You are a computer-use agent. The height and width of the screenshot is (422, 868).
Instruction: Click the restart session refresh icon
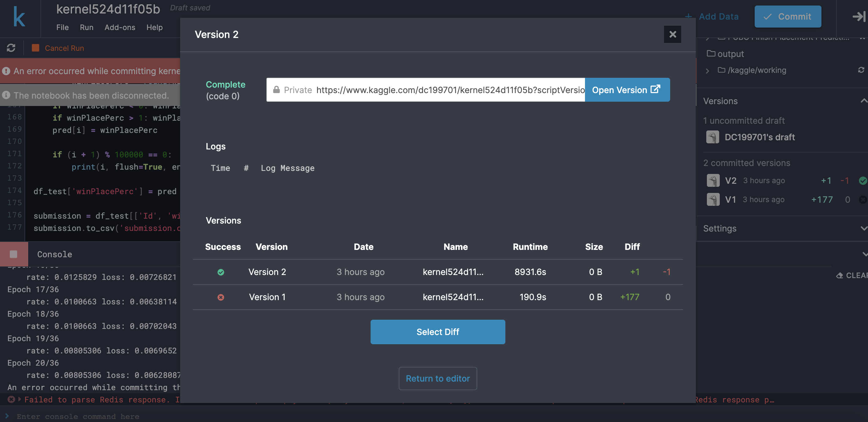point(11,48)
